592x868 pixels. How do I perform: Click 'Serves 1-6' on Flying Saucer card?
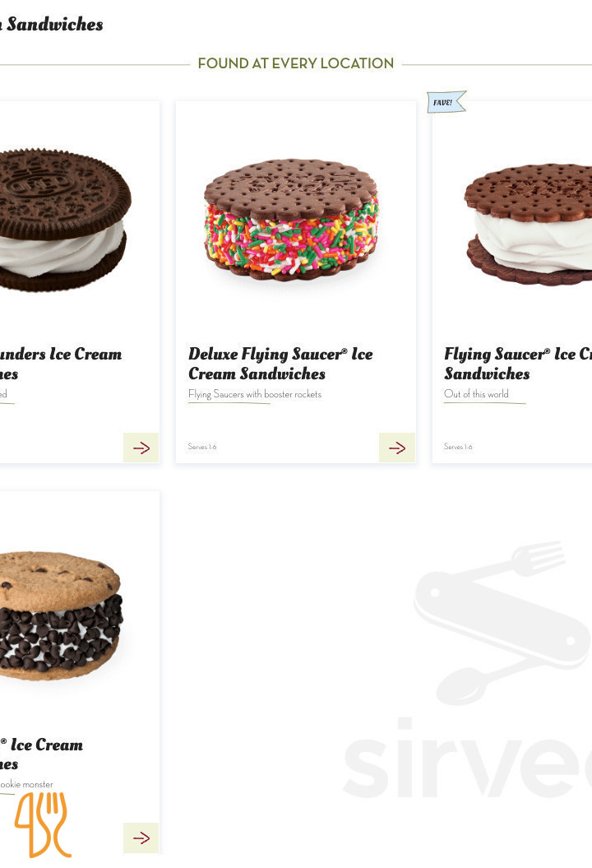[x=458, y=447]
